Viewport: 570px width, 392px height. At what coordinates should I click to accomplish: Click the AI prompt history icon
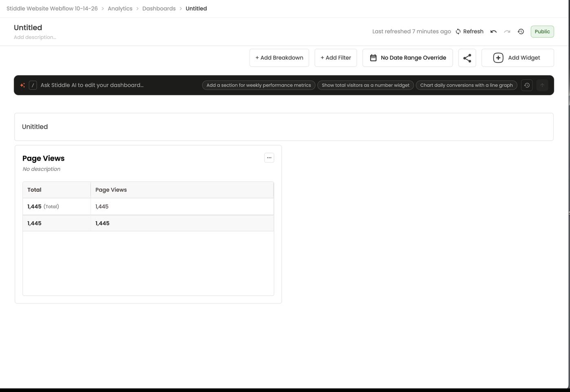(527, 85)
